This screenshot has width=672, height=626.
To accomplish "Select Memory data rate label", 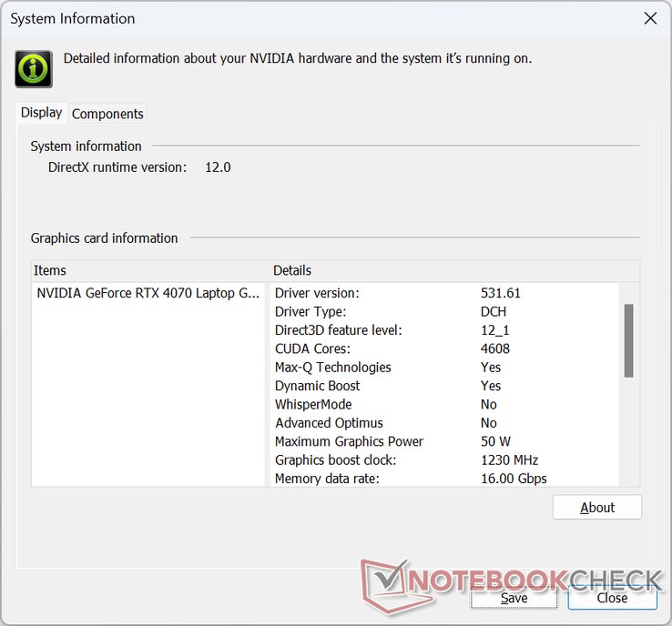I will coord(327,479).
